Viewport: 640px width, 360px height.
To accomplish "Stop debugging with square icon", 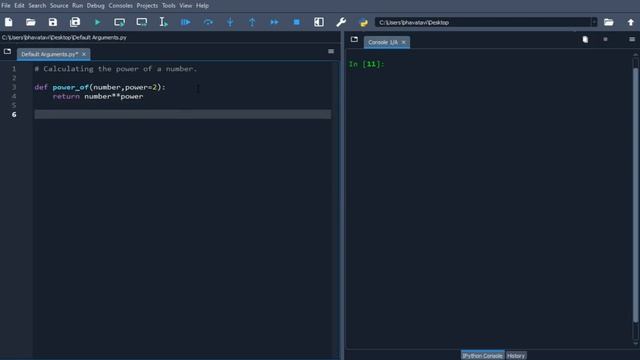I will click(x=297, y=22).
